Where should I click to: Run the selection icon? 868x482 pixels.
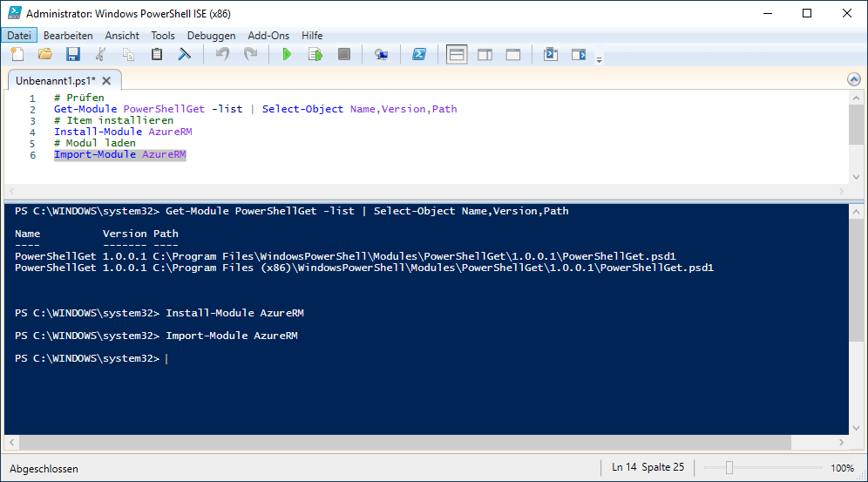tap(315, 55)
